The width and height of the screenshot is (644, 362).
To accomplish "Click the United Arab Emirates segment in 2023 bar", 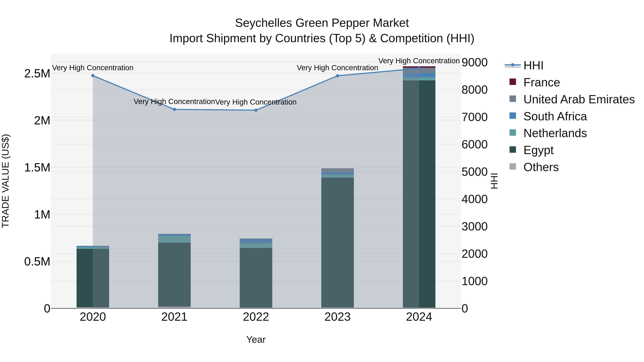I will (x=338, y=170).
